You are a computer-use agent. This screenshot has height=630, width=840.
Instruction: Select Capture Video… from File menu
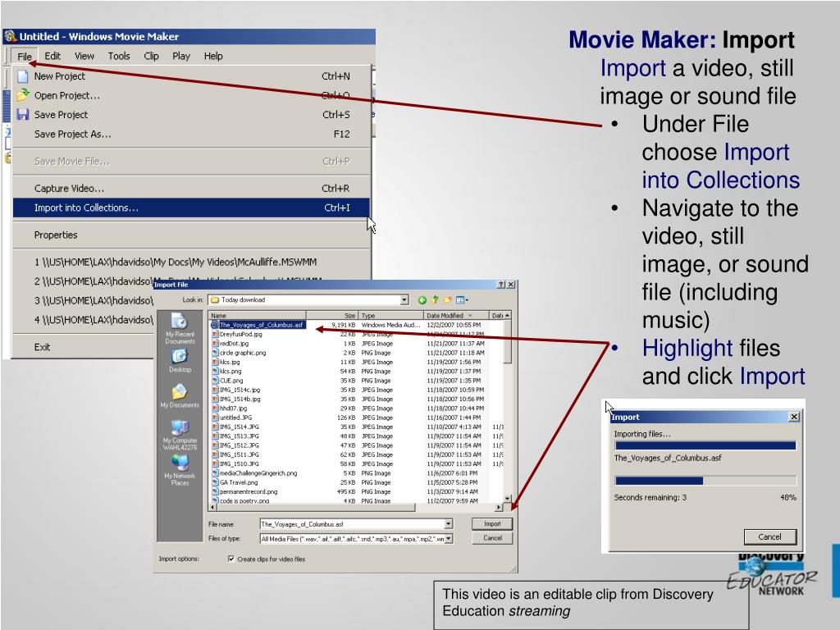point(191,189)
